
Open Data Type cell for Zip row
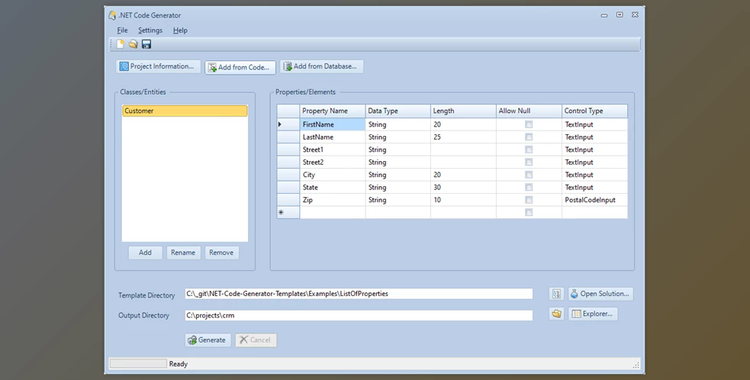pyautogui.click(x=398, y=200)
